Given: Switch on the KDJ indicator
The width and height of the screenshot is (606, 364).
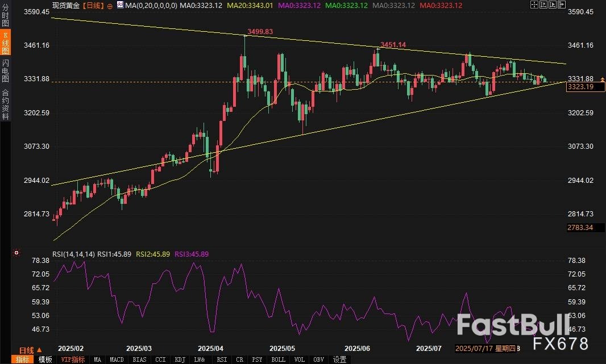Looking at the screenshot, I should pos(180,359).
